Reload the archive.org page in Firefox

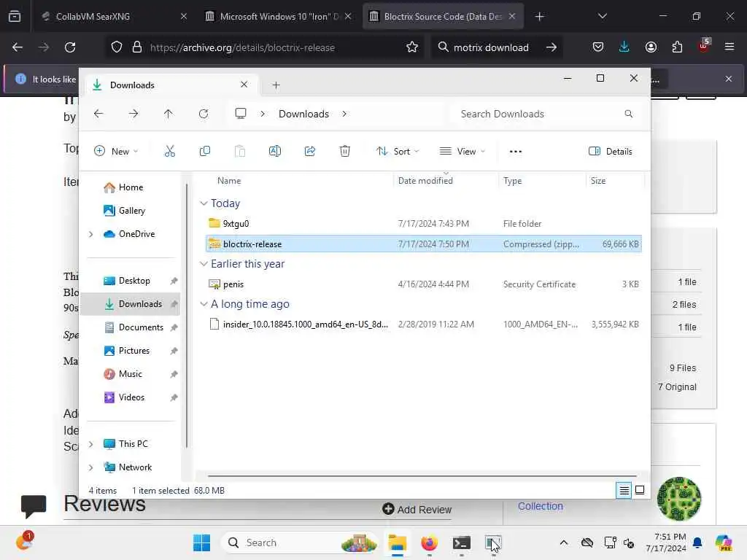(70, 47)
